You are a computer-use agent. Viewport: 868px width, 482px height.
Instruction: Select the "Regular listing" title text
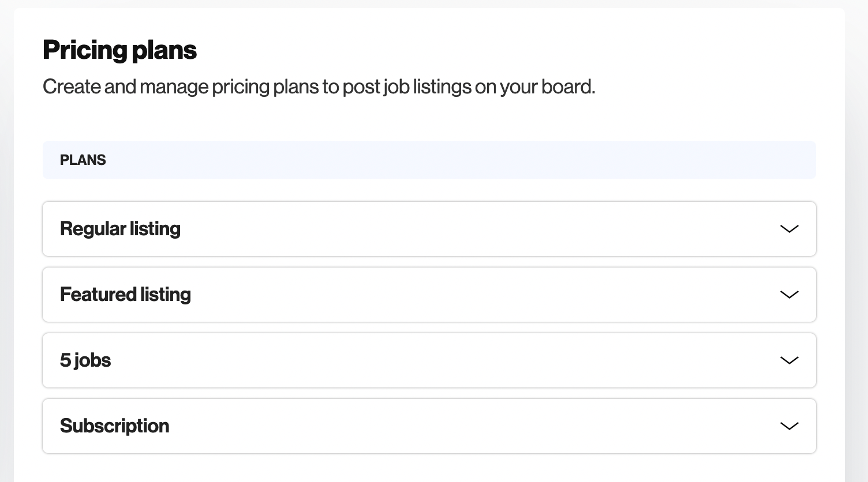pos(120,229)
